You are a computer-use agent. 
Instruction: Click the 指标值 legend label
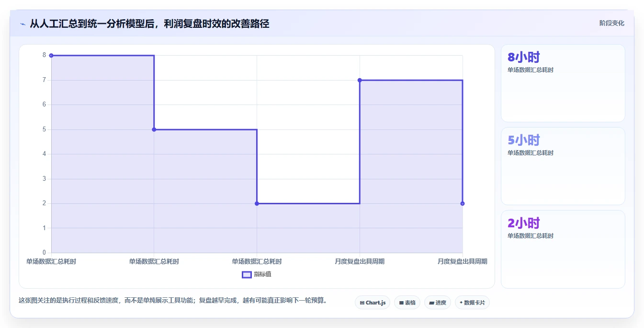262,274
